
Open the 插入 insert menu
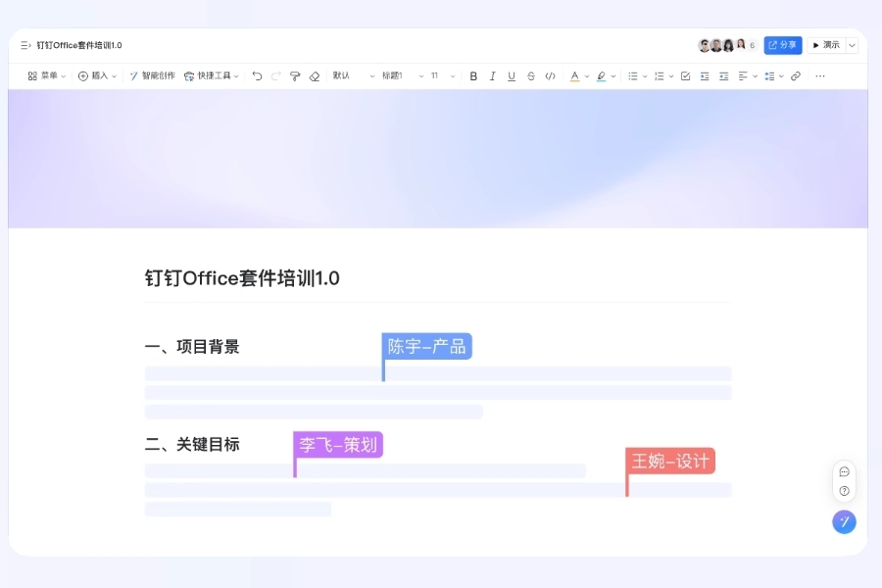pyautogui.click(x=97, y=76)
